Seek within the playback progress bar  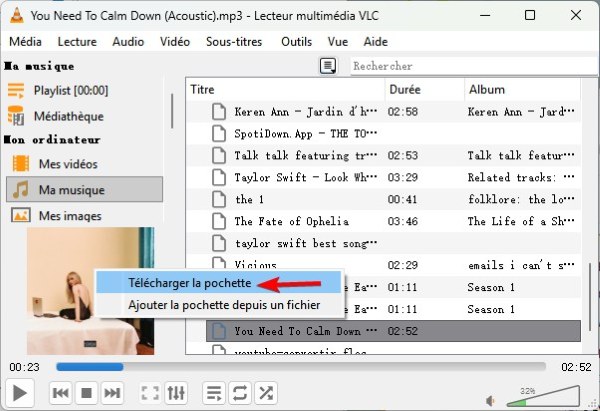coord(301,367)
